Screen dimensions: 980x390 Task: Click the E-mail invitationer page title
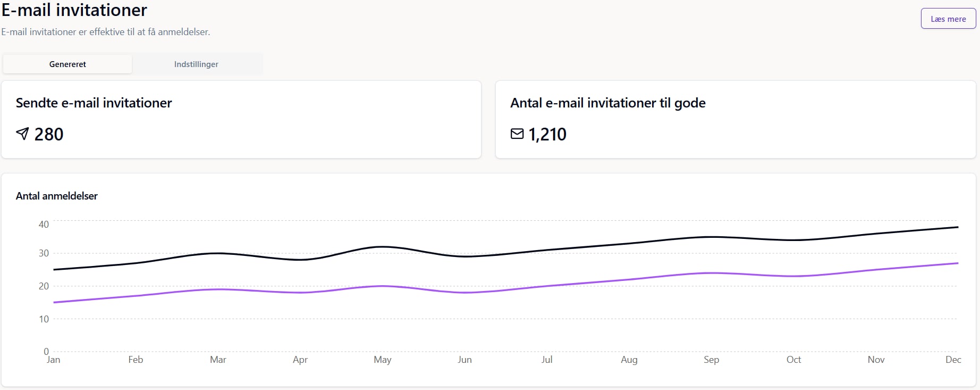coord(74,10)
